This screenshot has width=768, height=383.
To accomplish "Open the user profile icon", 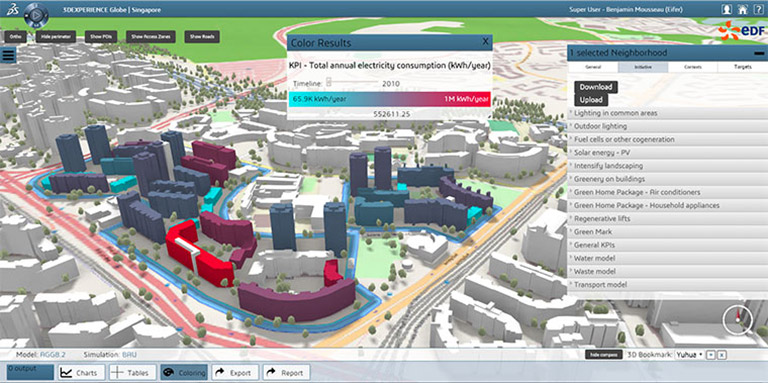I will [727, 9].
